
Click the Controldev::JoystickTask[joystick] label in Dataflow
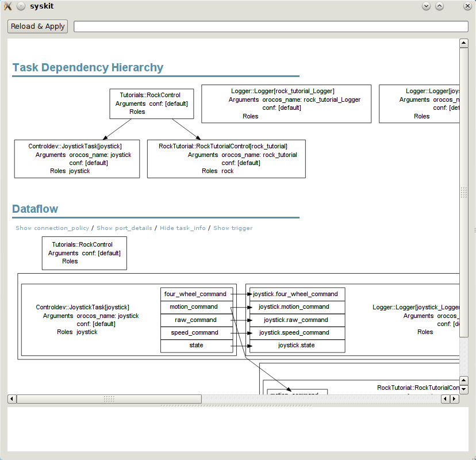[82, 307]
